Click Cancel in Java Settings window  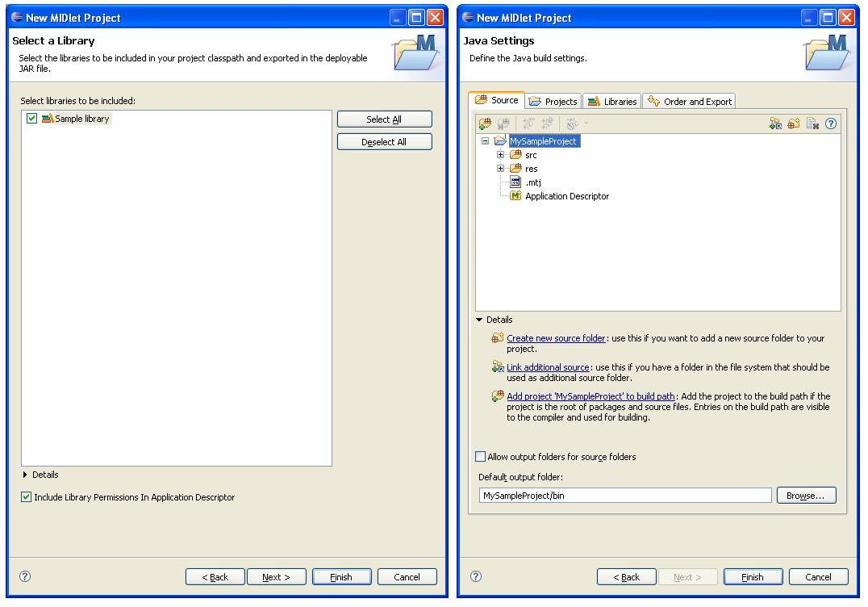[x=818, y=576]
